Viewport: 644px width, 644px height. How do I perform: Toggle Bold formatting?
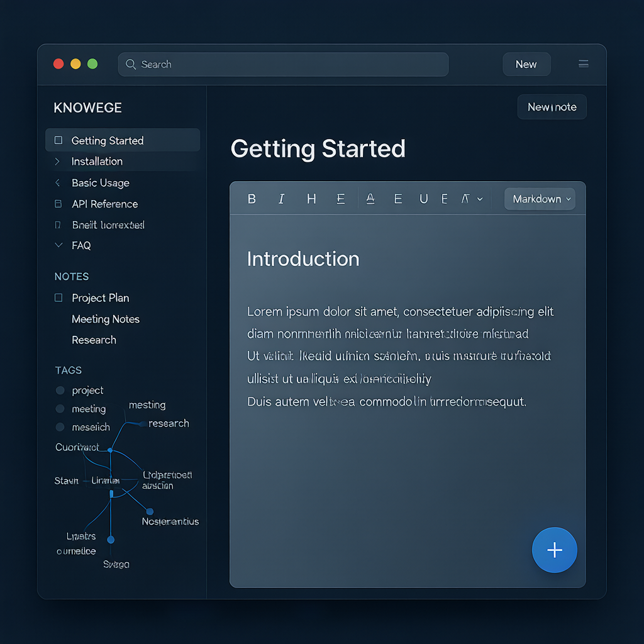(x=252, y=199)
